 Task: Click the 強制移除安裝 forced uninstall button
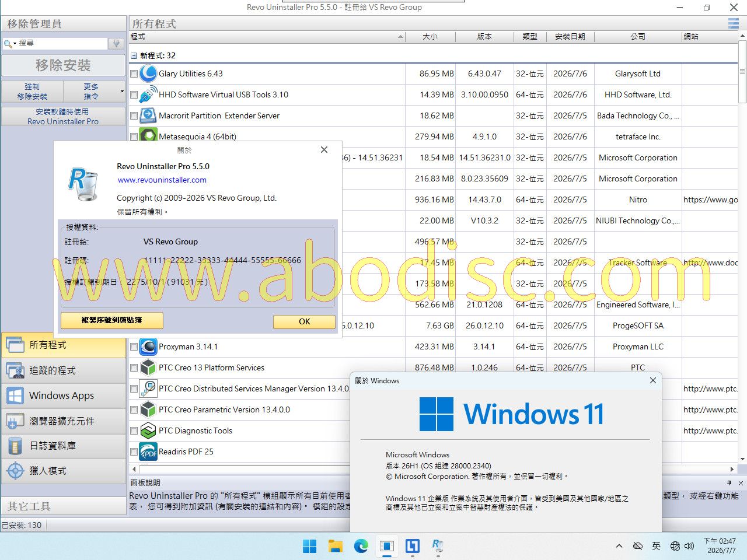point(32,92)
